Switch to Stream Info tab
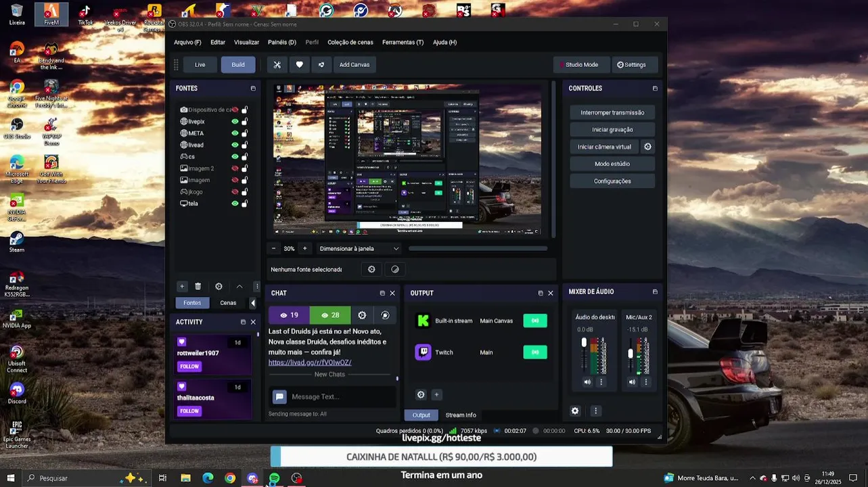Screen dimensions: 868x487 point(461,415)
